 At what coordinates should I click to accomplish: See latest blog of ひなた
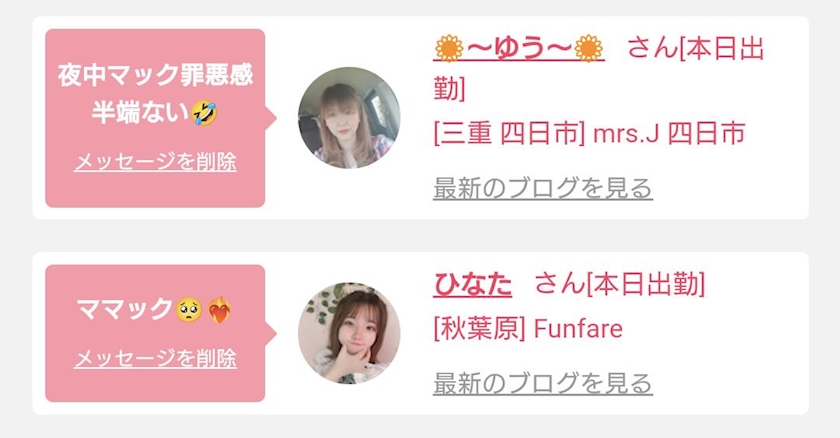543,383
